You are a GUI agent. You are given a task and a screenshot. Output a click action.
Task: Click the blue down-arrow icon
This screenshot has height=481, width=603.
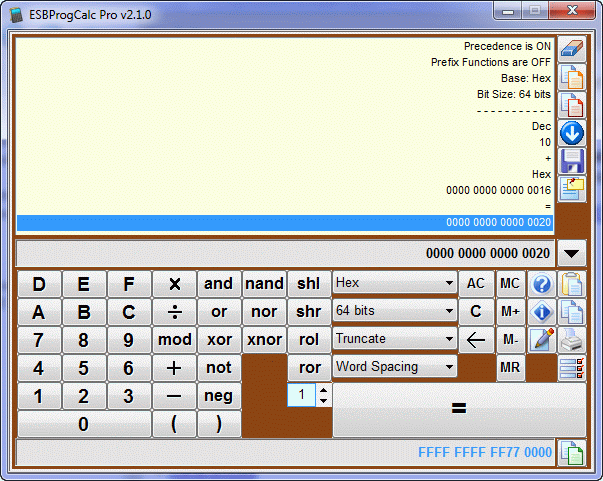(572, 133)
